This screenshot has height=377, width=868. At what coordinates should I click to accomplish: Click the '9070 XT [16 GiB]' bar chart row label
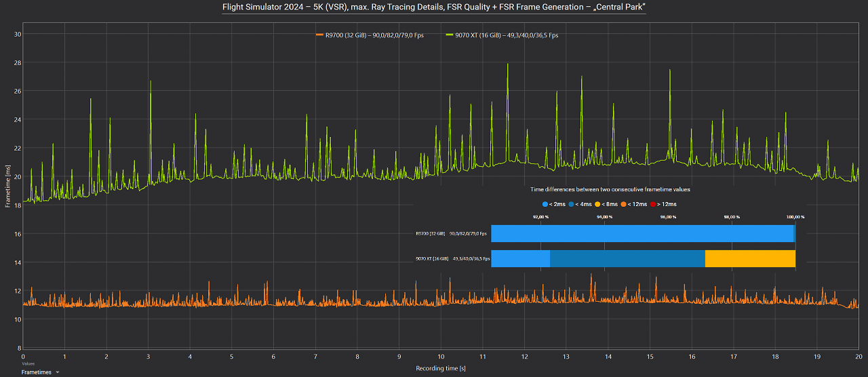click(x=431, y=259)
